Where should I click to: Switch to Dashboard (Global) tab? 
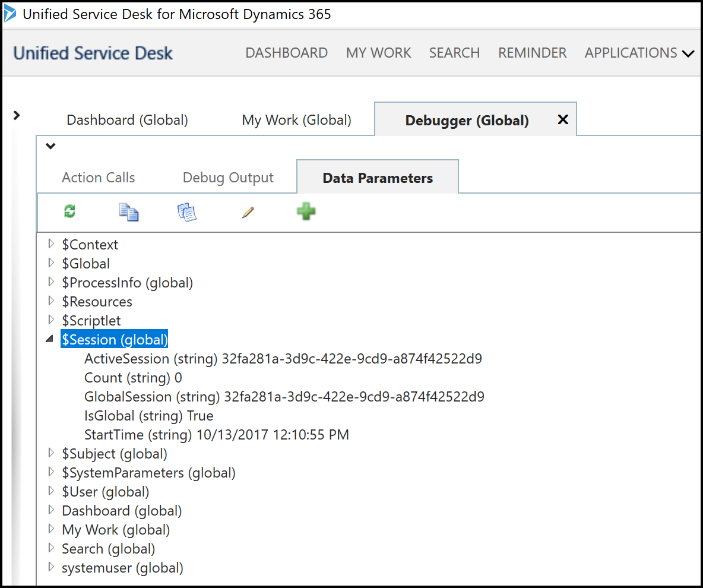pos(127,120)
